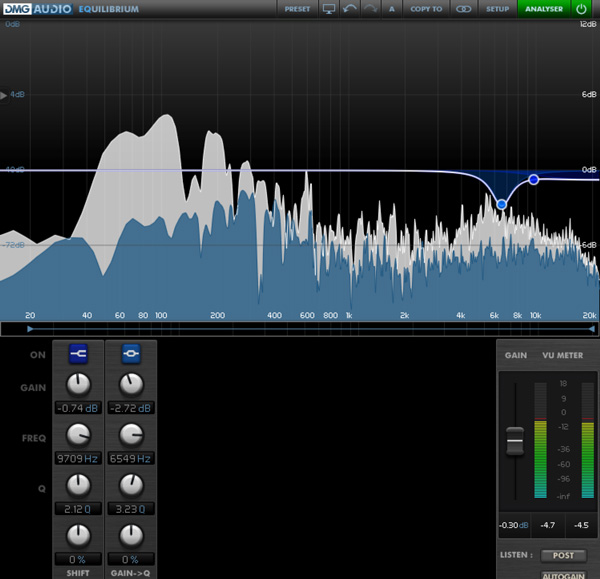The width and height of the screenshot is (600, 579).
Task: Open the PRESET menu
Action: tap(297, 9)
